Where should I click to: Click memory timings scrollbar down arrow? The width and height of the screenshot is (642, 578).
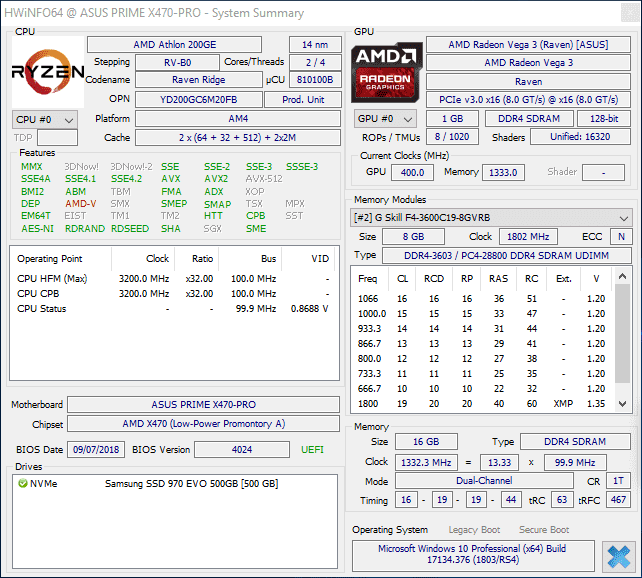point(622,404)
